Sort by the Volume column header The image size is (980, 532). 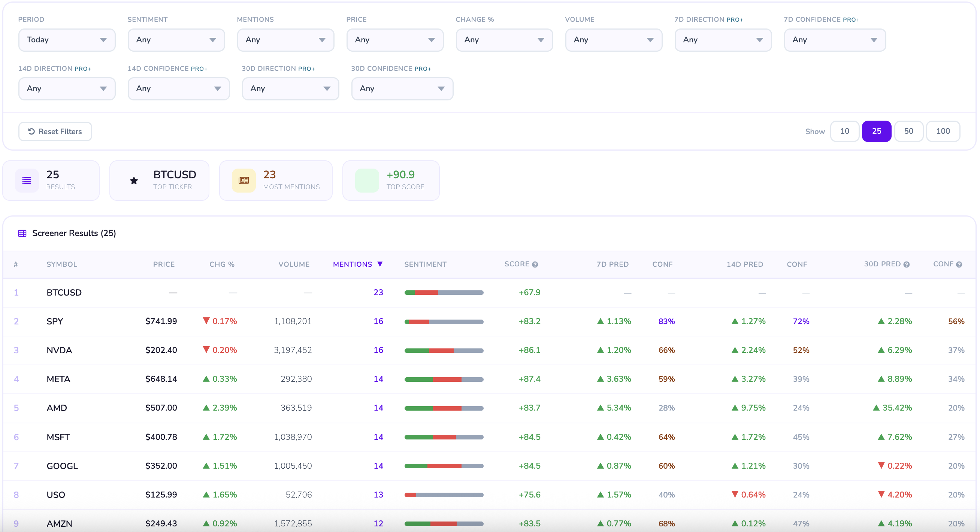coord(294,265)
